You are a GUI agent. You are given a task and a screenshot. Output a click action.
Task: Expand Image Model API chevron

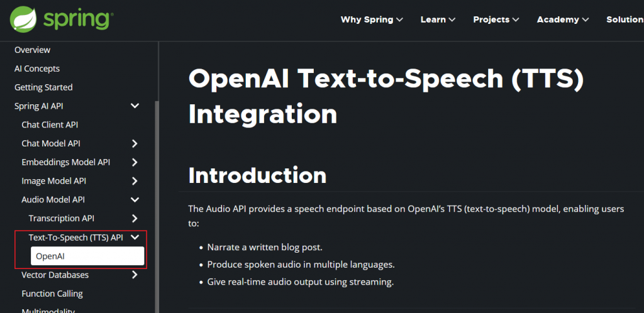(135, 181)
